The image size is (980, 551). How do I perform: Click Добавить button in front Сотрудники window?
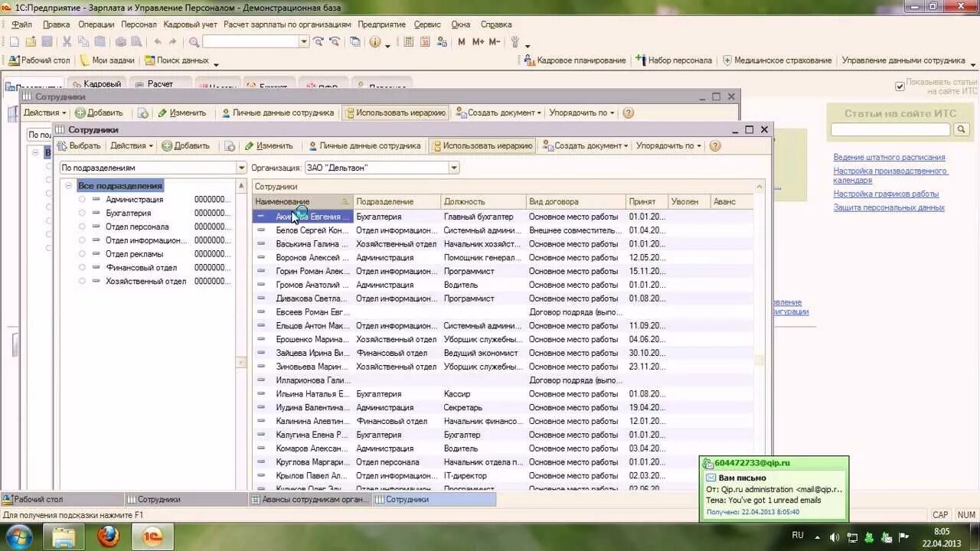point(185,145)
